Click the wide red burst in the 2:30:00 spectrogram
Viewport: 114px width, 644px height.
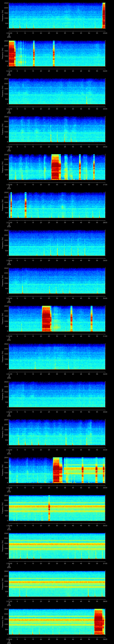tap(47, 318)
